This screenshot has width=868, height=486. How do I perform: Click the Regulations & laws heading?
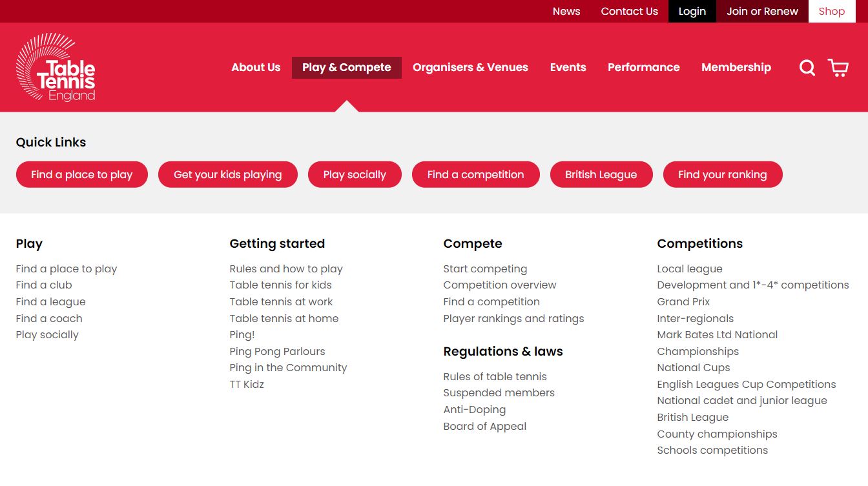[503, 351]
